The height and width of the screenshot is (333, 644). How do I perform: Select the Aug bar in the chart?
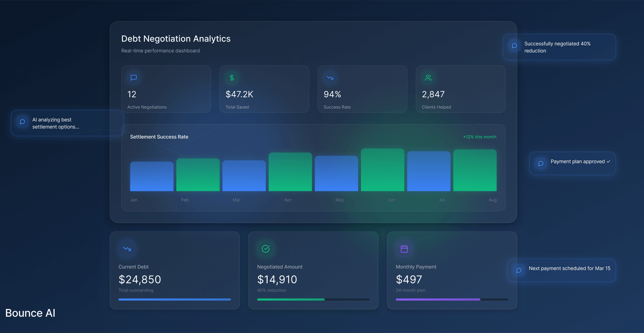[x=475, y=171]
